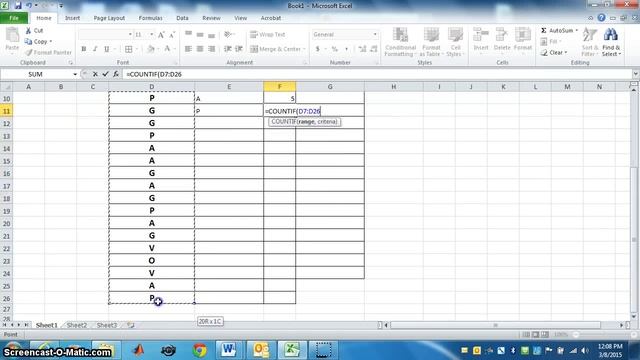Open Insert Function fx icon
This screenshot has height=360, width=640.
pyautogui.click(x=116, y=74)
